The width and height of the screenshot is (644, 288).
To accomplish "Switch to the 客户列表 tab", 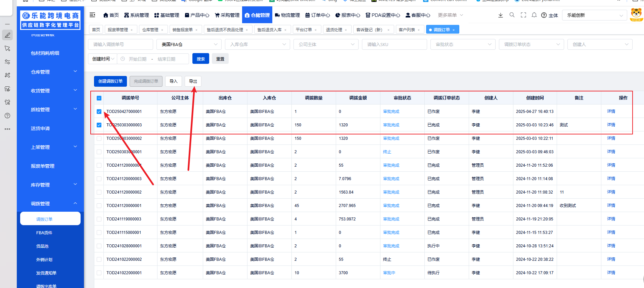I will click(407, 30).
